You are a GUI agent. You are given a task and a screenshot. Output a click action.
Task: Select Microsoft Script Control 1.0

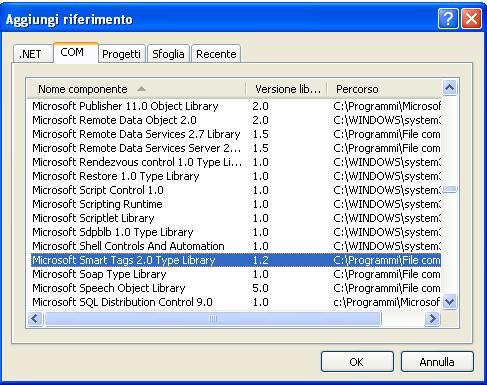click(236, 190)
